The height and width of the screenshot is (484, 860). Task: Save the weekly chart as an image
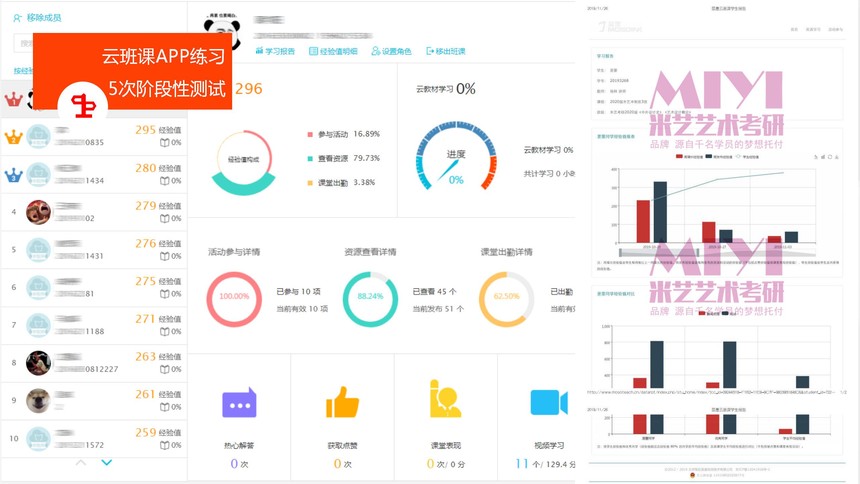(837, 157)
